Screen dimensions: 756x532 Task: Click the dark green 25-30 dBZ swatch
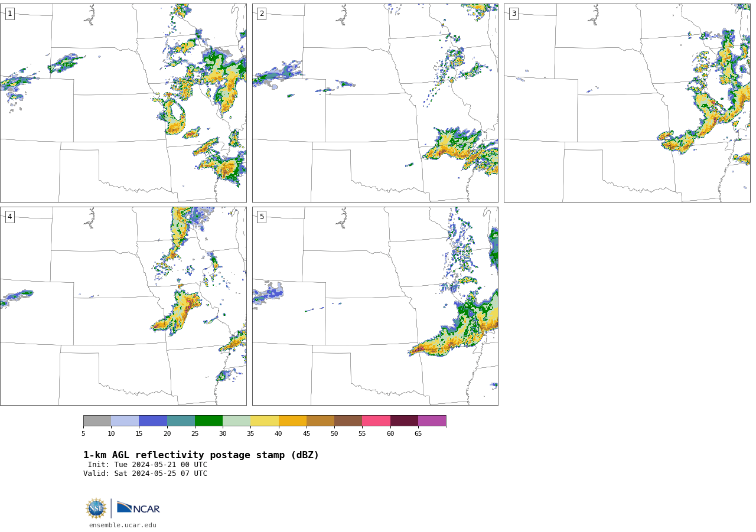(209, 421)
